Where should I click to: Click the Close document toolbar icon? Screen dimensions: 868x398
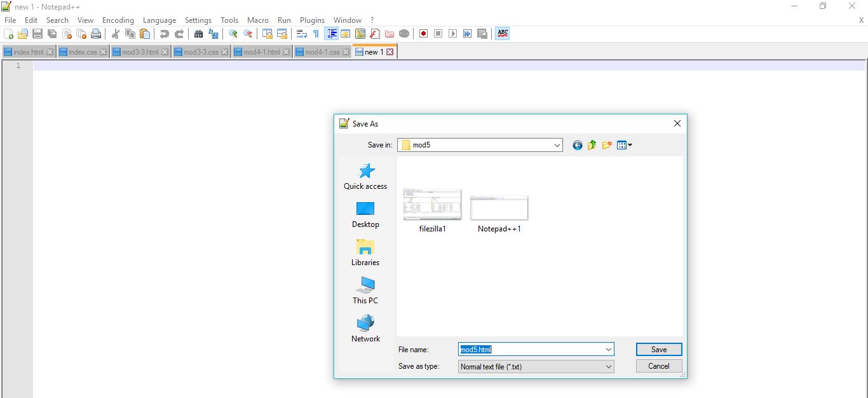[x=67, y=34]
